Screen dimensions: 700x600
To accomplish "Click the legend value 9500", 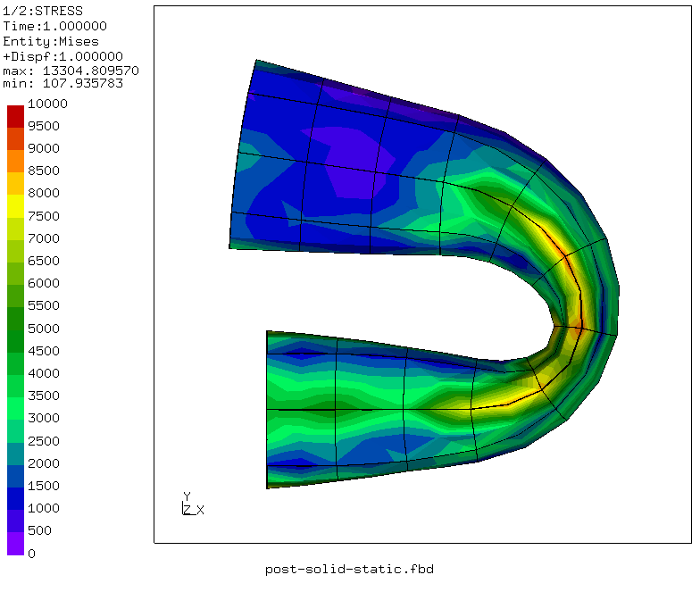I will [x=43, y=126].
